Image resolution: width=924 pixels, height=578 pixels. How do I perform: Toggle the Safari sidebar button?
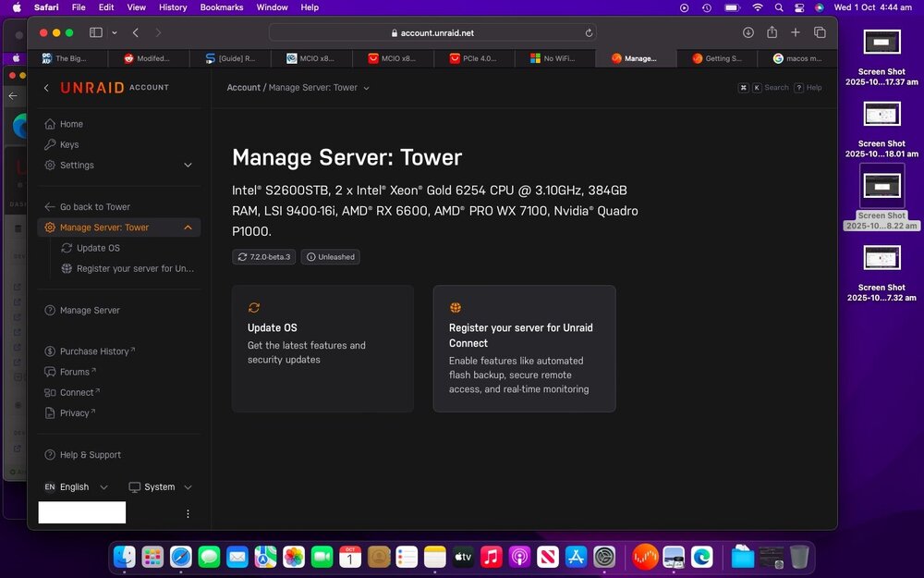(x=96, y=33)
